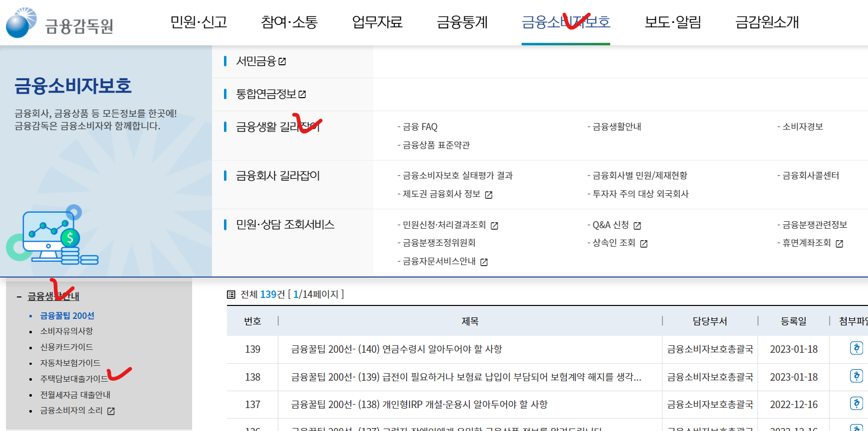
Task: Select 신용카드가이드 in sidebar
Action: pos(67,347)
